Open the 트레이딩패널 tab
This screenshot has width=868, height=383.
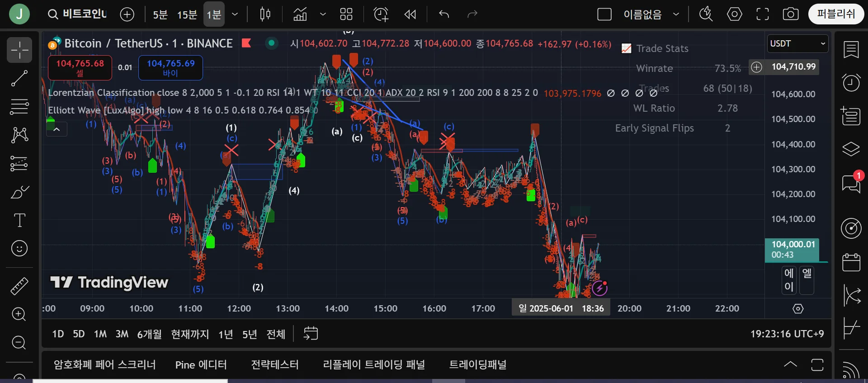pos(478,365)
